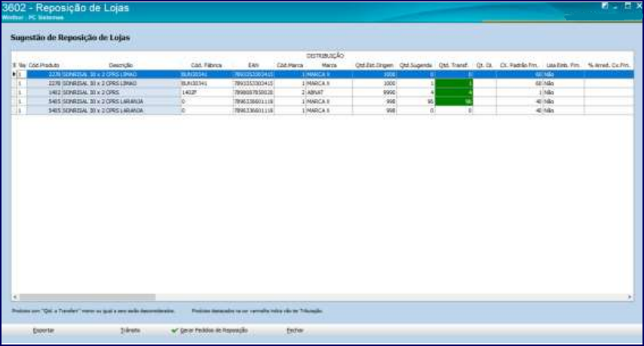Click the Exportar button

pos(43,330)
